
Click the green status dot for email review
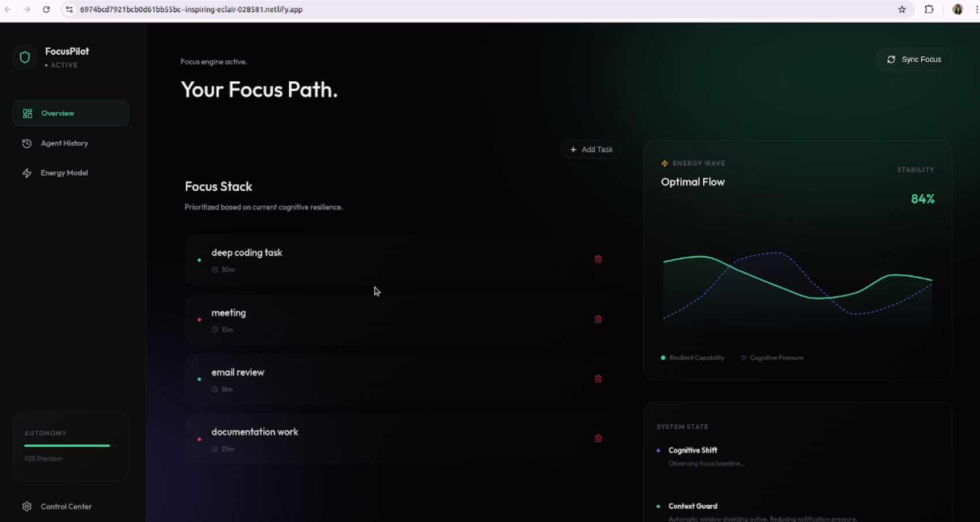click(199, 379)
